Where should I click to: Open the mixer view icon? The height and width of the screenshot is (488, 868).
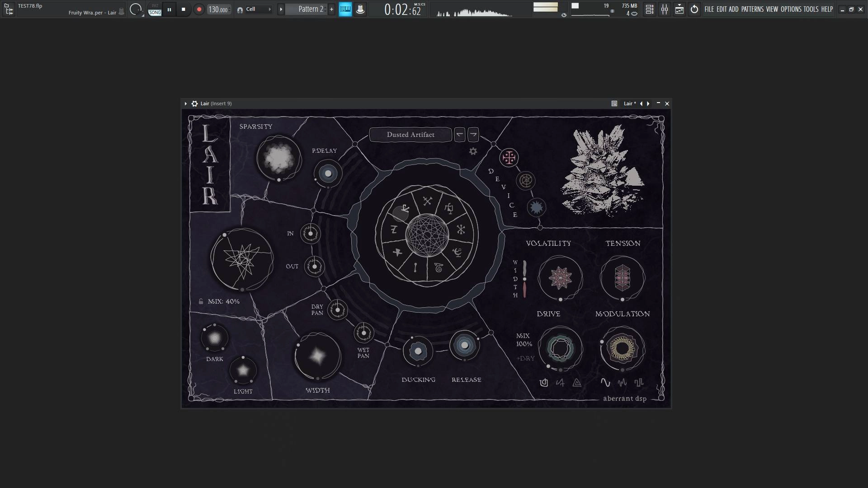tap(665, 9)
